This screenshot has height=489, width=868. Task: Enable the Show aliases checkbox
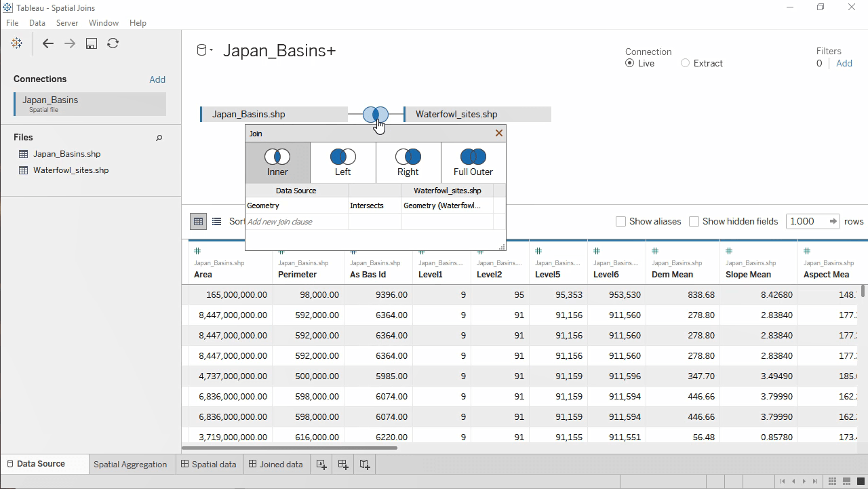[x=620, y=221]
